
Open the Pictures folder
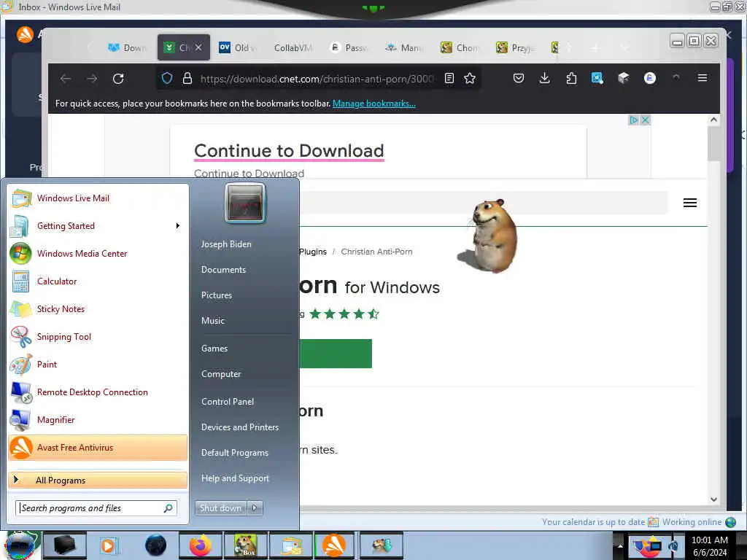pos(217,295)
